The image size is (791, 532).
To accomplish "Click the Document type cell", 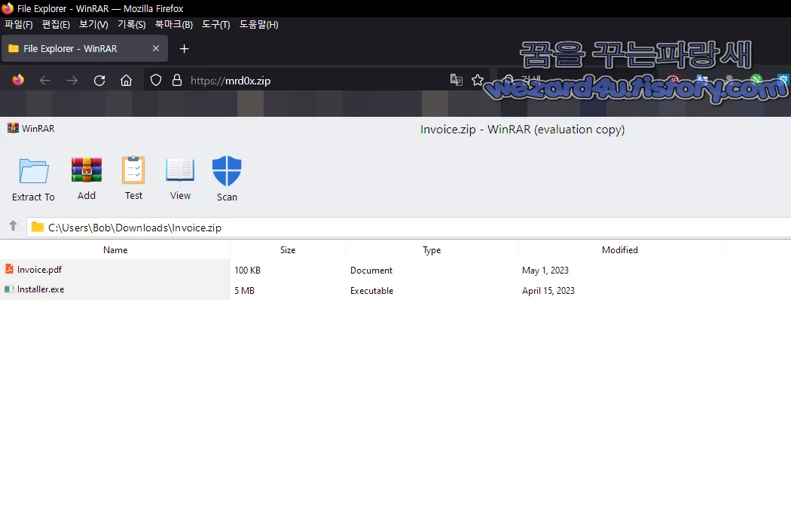I will [371, 270].
